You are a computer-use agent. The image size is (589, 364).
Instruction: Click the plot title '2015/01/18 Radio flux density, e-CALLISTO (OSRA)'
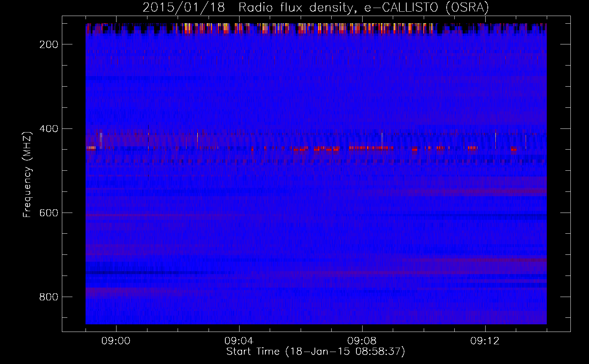(316, 8)
